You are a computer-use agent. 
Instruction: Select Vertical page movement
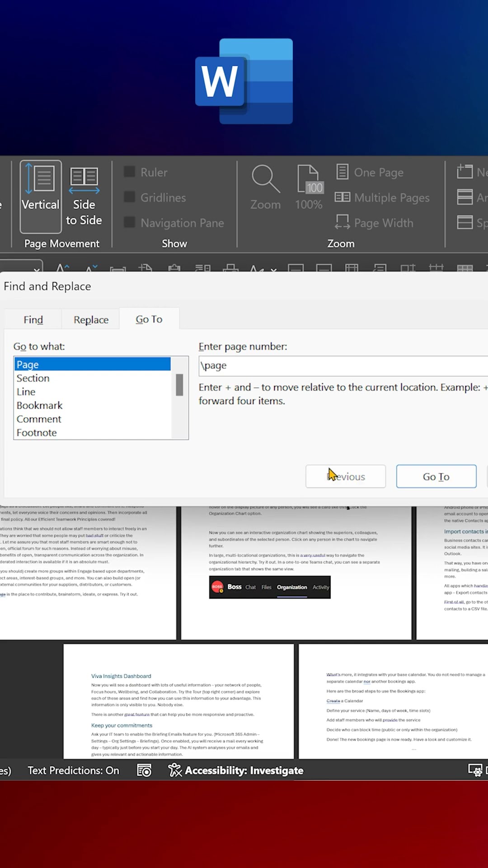pyautogui.click(x=41, y=196)
